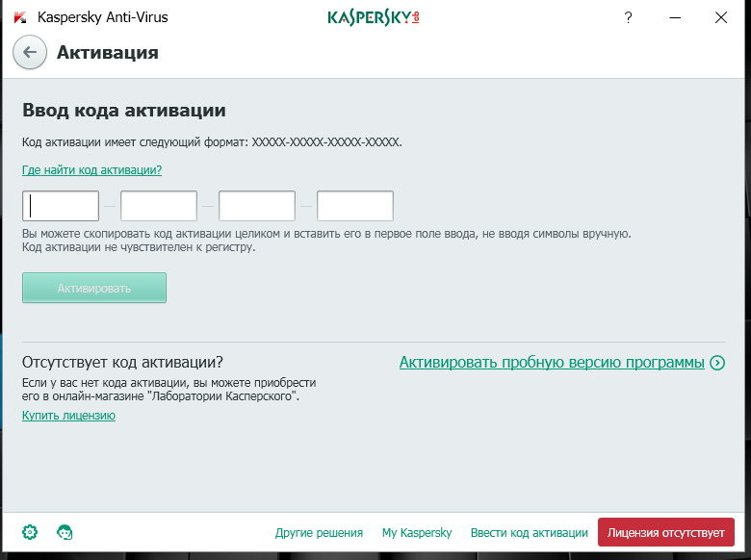Screen dimensions: 751x560
Task: Click the back arrow button
Action: click(30, 53)
